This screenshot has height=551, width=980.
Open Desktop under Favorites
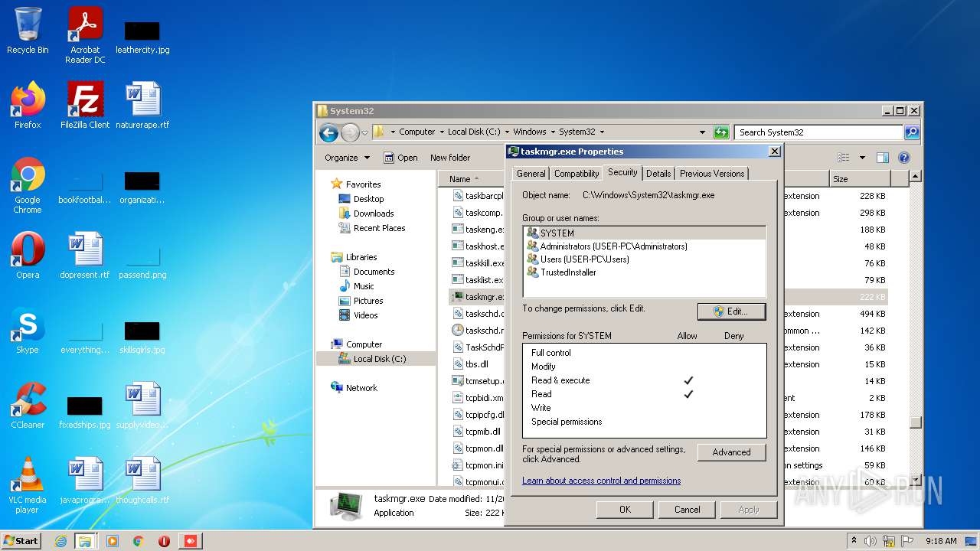(368, 199)
